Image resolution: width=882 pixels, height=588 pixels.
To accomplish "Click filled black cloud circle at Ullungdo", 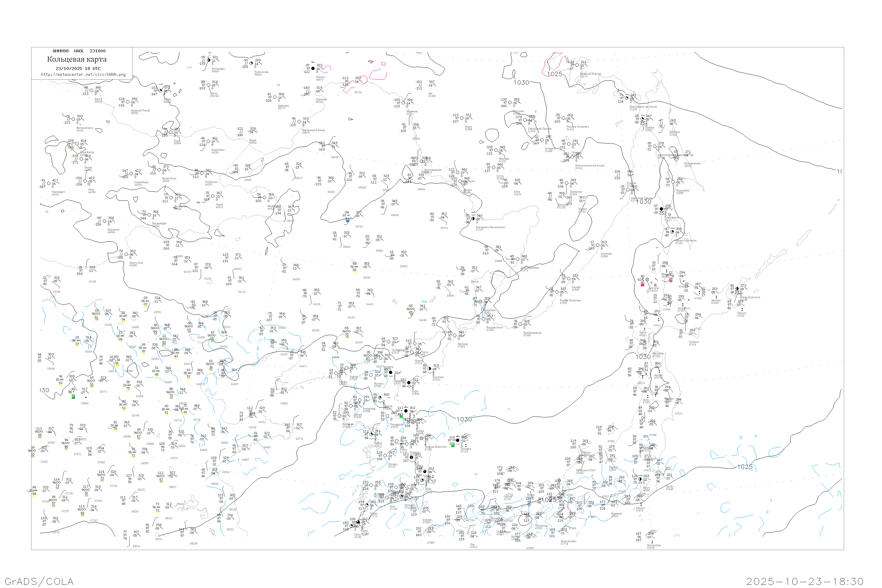I will coord(457,440).
